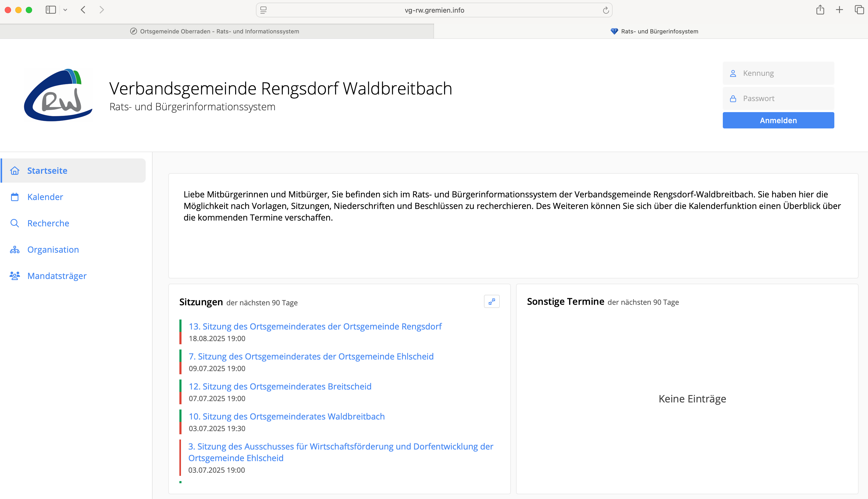Image resolution: width=868 pixels, height=499 pixels.
Task: Click the Verbandsgemeinde RW logo
Action: pos(58,95)
